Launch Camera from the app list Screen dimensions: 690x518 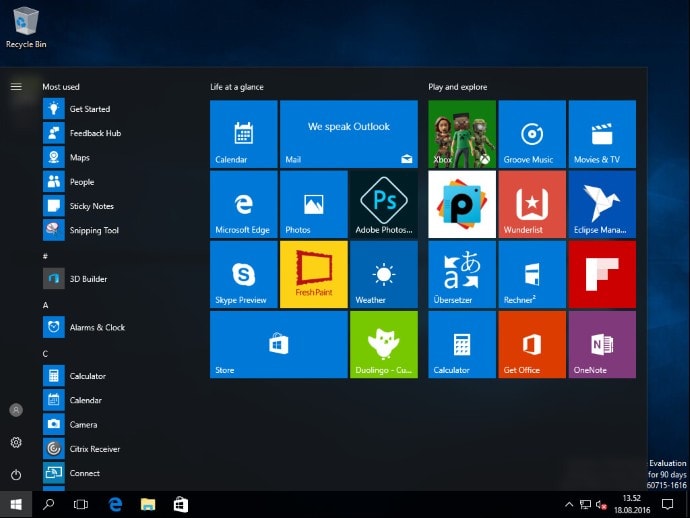[117, 425]
